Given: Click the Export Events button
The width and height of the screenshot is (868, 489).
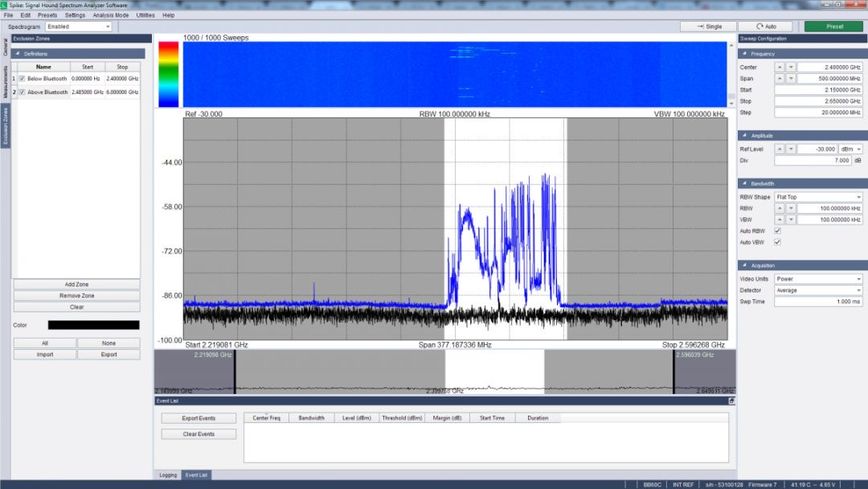Looking at the screenshot, I should point(199,418).
